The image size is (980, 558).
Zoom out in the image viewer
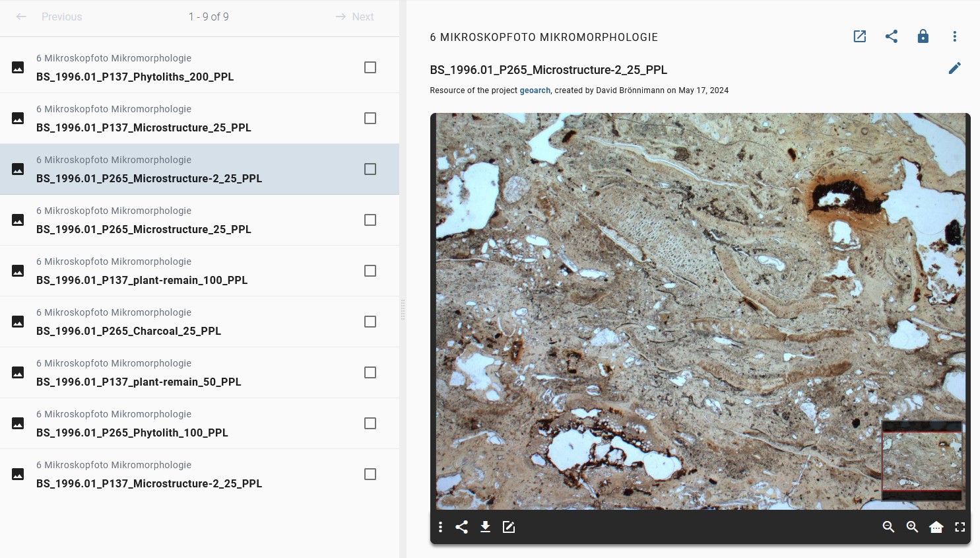(888, 527)
